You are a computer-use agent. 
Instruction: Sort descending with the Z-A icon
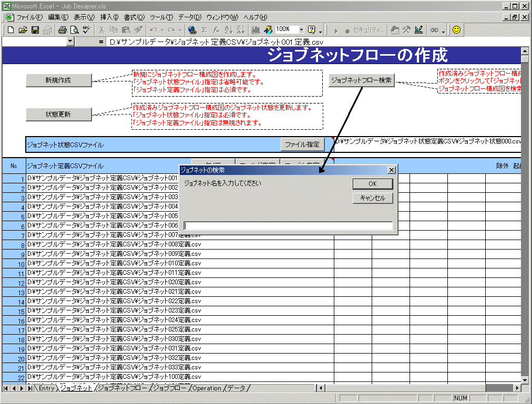241,30
